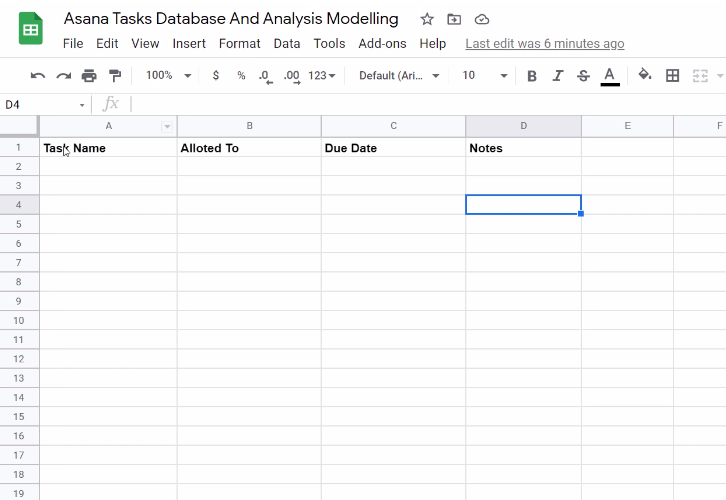Viewport: 726px width, 500px height.
Task: Select the Alloted To cell
Action: coord(249,148)
